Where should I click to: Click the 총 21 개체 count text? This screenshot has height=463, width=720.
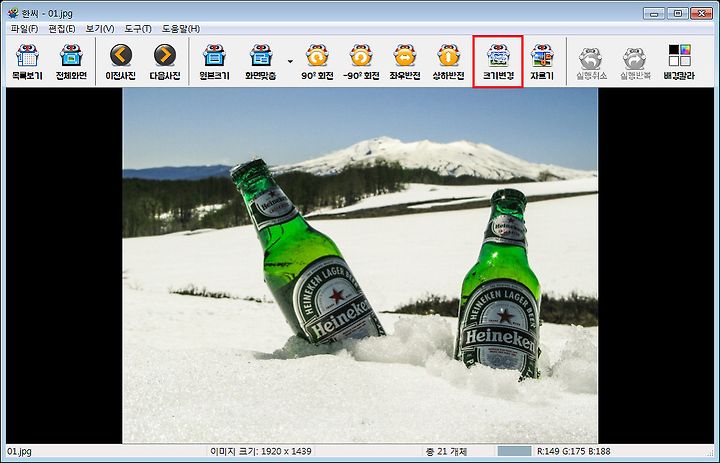coord(446,452)
